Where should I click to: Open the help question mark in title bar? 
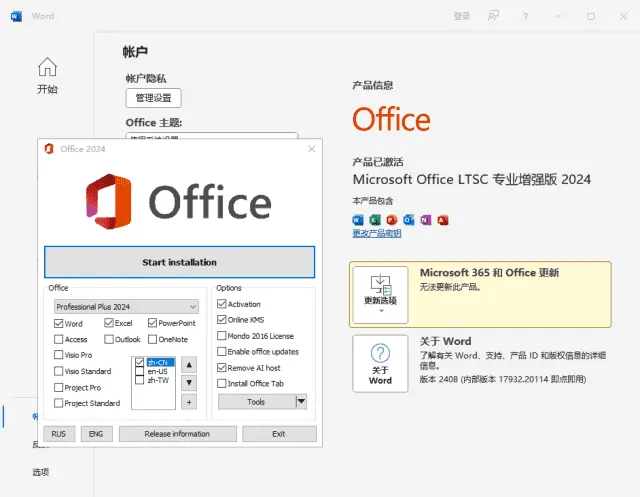point(525,16)
